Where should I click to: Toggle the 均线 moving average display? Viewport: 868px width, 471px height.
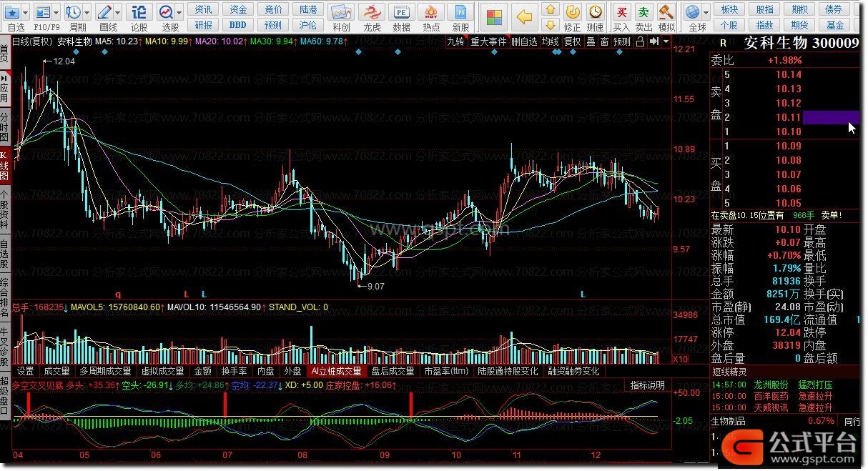click(551, 42)
